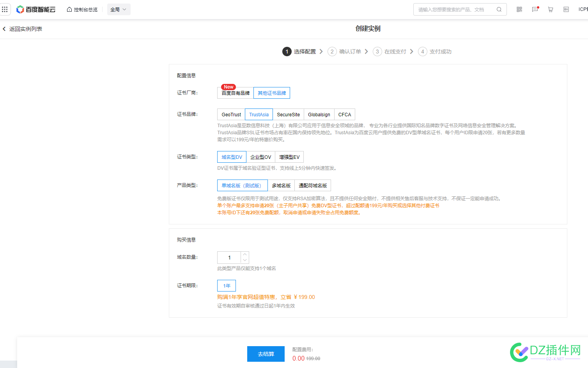Click the 此类型产品仅能支持1个域名 hint
The image size is (588, 368).
(x=246, y=268)
